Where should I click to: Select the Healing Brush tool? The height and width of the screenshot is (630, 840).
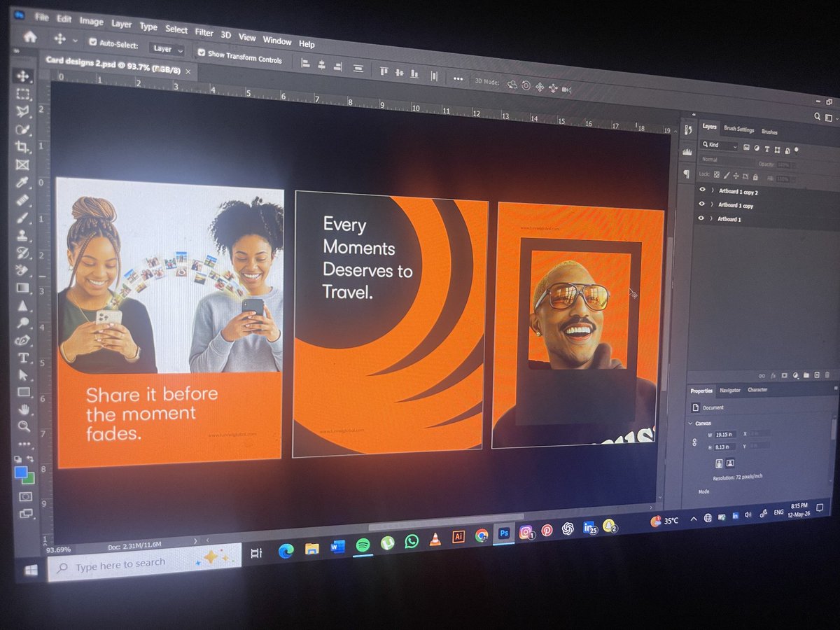[22, 200]
